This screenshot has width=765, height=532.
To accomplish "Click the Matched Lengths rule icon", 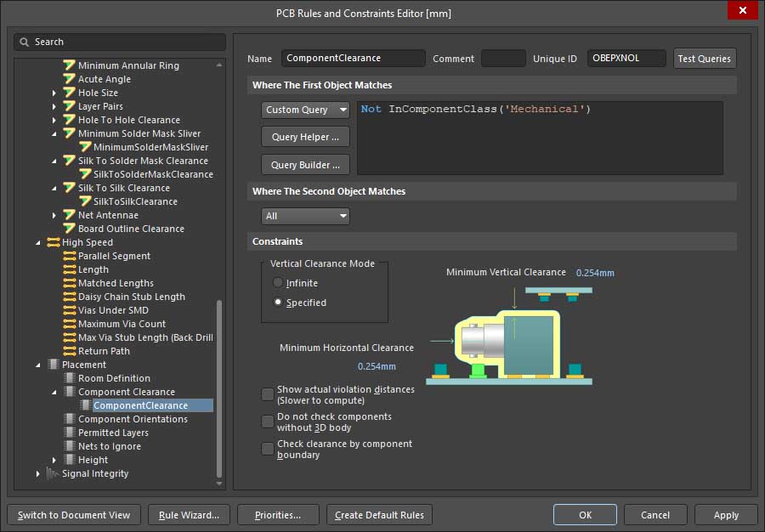I will coord(69,283).
